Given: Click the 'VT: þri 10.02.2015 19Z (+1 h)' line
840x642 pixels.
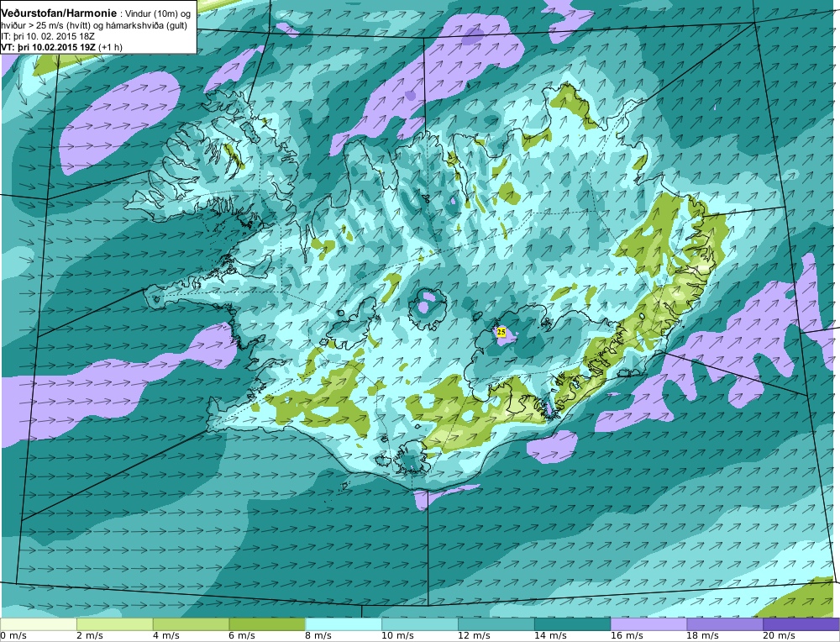Looking at the screenshot, I should tap(61, 47).
